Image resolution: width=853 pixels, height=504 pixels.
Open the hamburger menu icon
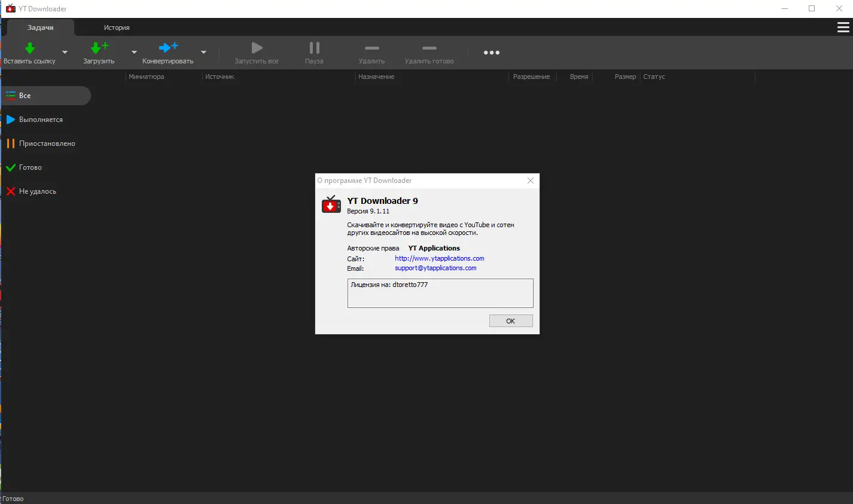843,27
